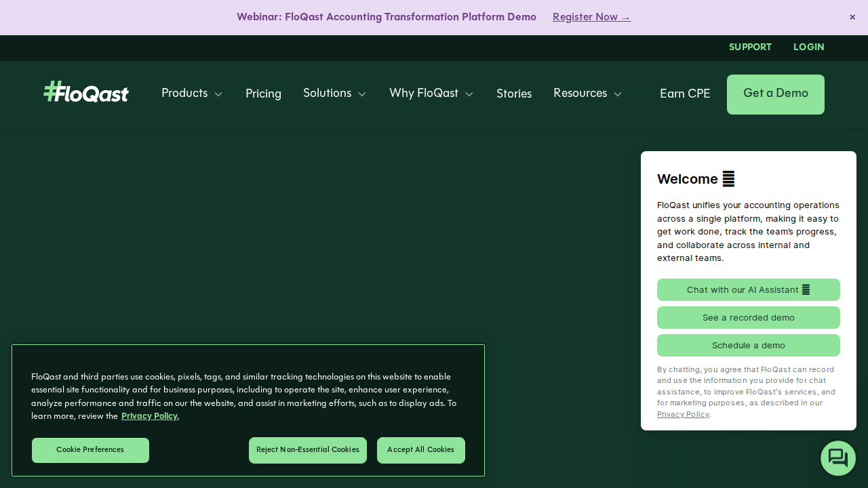Click Chat with our AI Assistant

(x=748, y=289)
